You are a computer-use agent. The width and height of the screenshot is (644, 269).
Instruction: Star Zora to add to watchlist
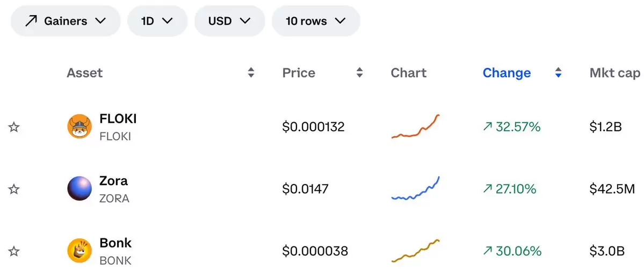click(14, 189)
